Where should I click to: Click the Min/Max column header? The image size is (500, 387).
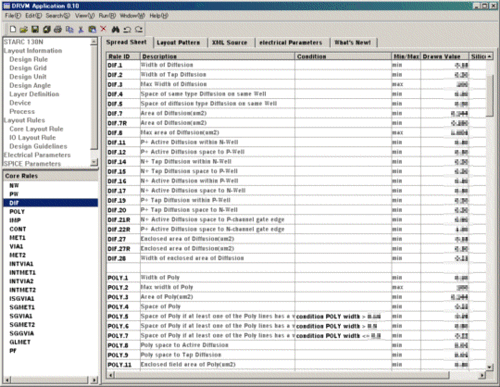[x=406, y=56]
